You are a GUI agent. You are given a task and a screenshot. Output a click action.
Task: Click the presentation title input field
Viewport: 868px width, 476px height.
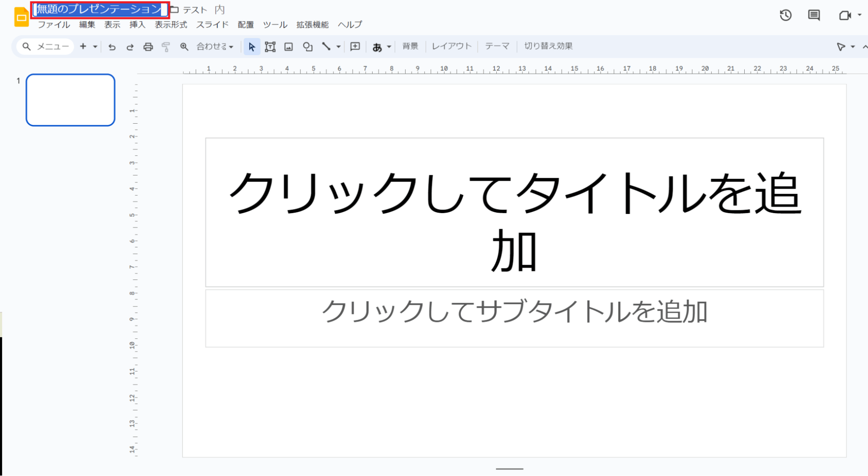click(x=99, y=9)
